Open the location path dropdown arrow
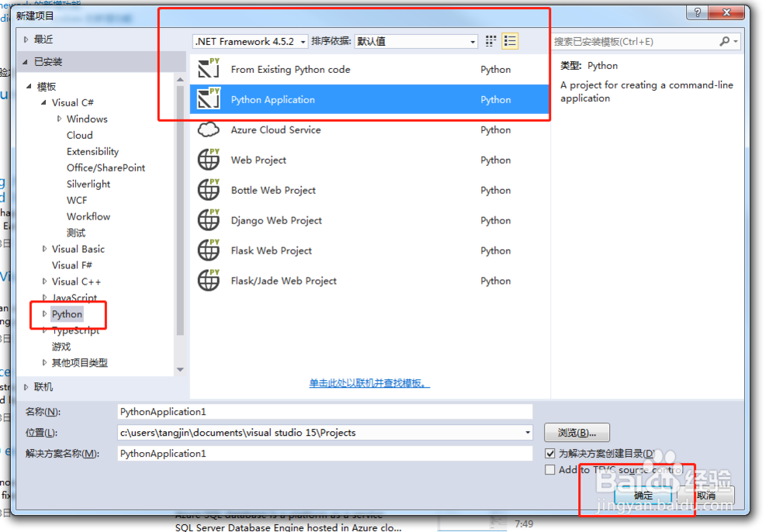 (x=528, y=433)
